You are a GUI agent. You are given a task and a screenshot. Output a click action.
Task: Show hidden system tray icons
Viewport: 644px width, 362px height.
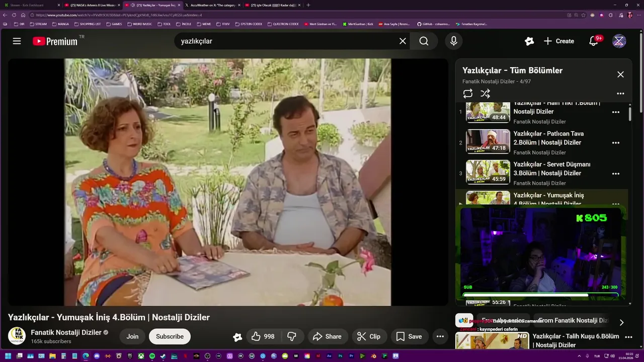pyautogui.click(x=579, y=356)
